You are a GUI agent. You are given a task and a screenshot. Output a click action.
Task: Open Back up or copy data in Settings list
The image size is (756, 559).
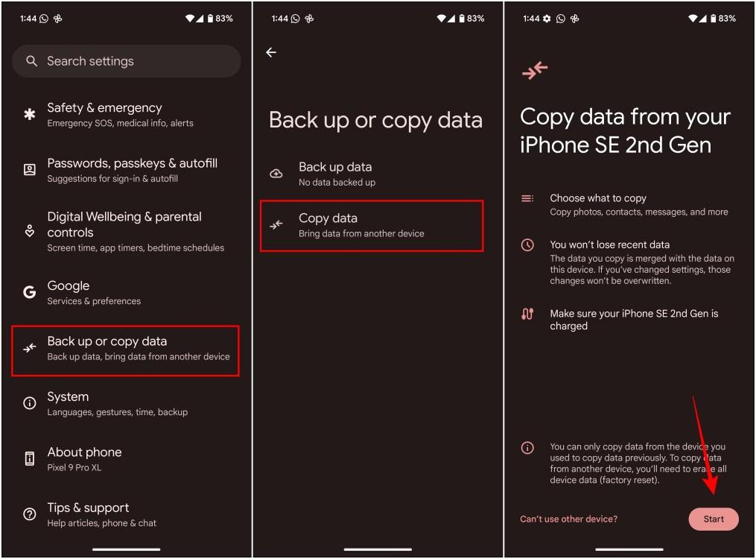pyautogui.click(x=125, y=350)
